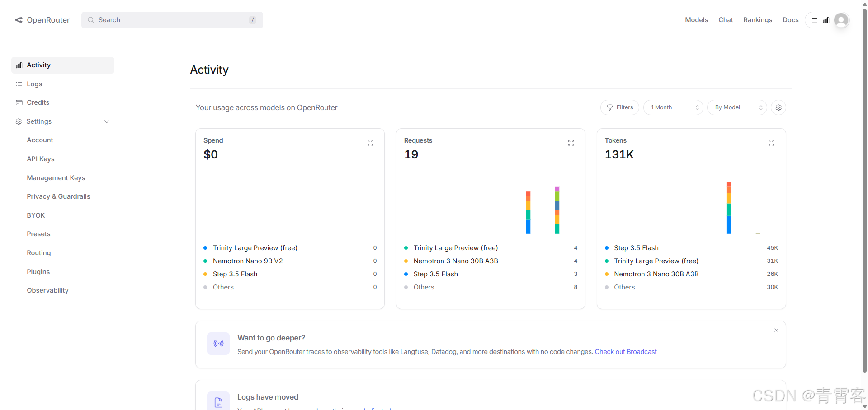Image resolution: width=868 pixels, height=410 pixels.
Task: Open the user avatar profile
Action: (841, 20)
